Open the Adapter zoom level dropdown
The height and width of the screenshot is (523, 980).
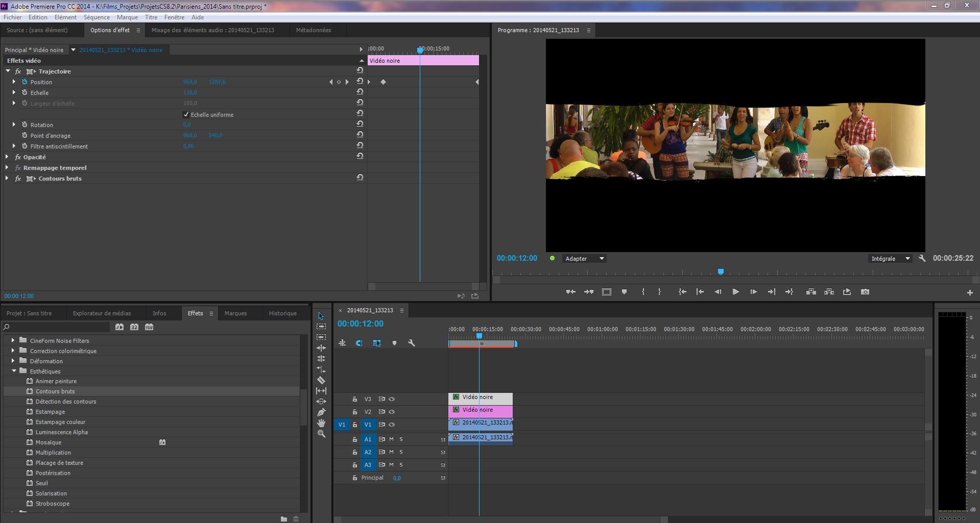pos(584,259)
